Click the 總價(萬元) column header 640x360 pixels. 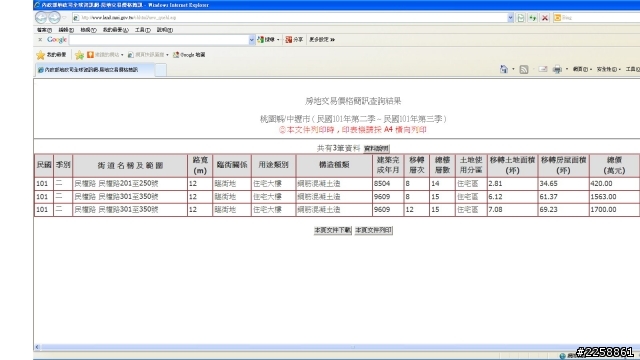point(614,165)
